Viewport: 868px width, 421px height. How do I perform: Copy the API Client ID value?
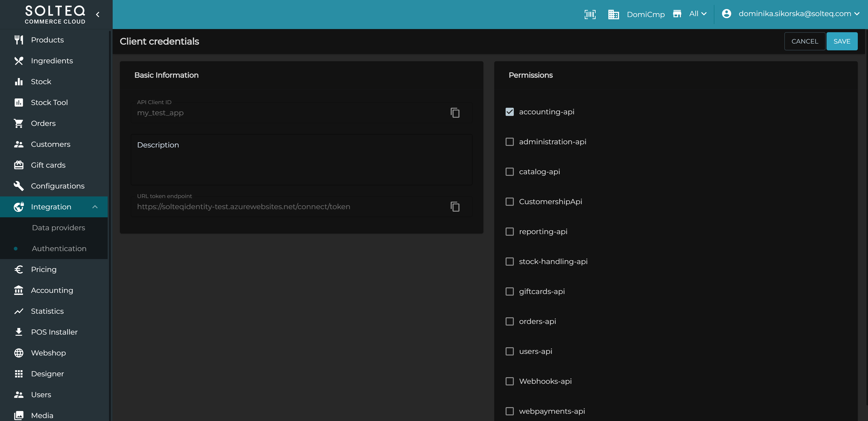click(x=455, y=113)
